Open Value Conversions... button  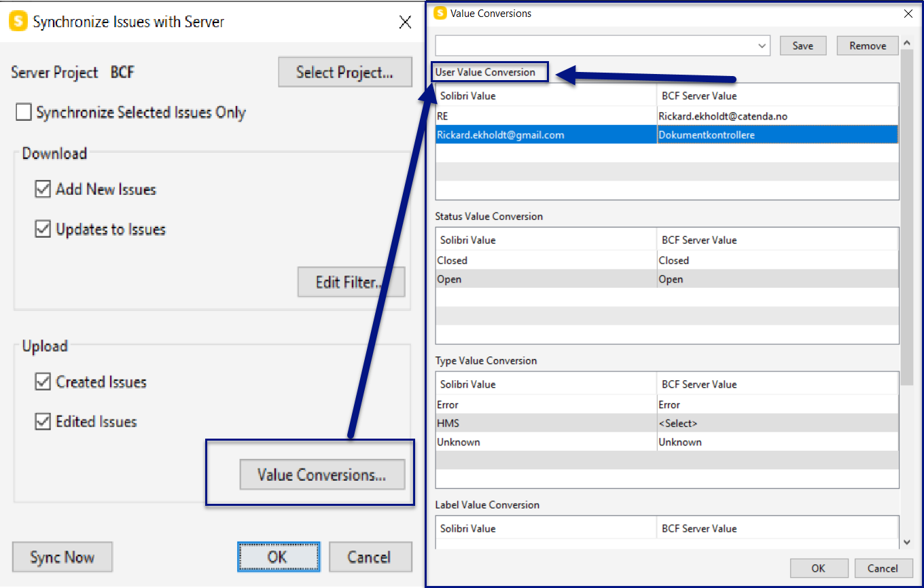tap(322, 475)
